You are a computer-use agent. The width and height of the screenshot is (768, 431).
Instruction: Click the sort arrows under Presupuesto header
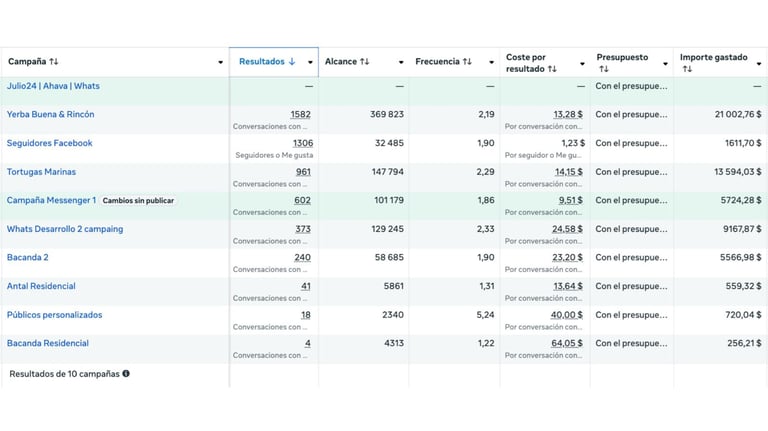tap(603, 69)
